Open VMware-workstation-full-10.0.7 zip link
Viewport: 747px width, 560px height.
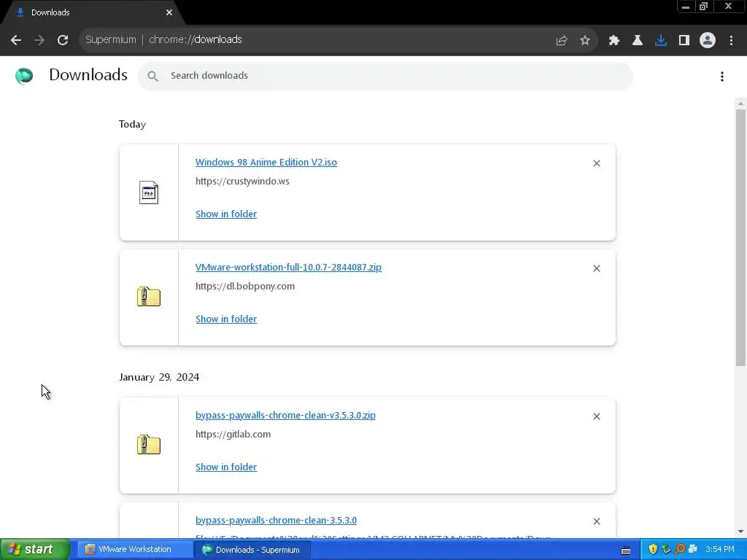(x=288, y=267)
